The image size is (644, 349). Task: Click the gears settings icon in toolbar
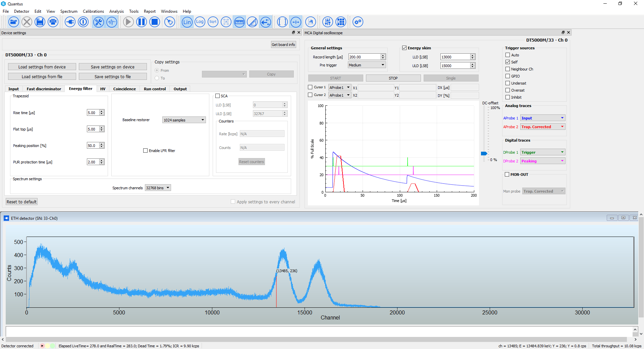pyautogui.click(x=358, y=22)
